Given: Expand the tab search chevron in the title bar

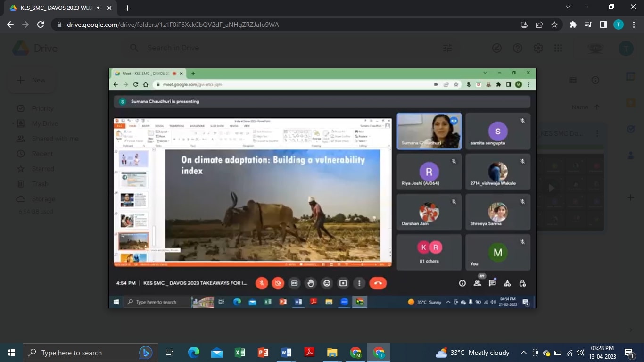Looking at the screenshot, I should (568, 7).
